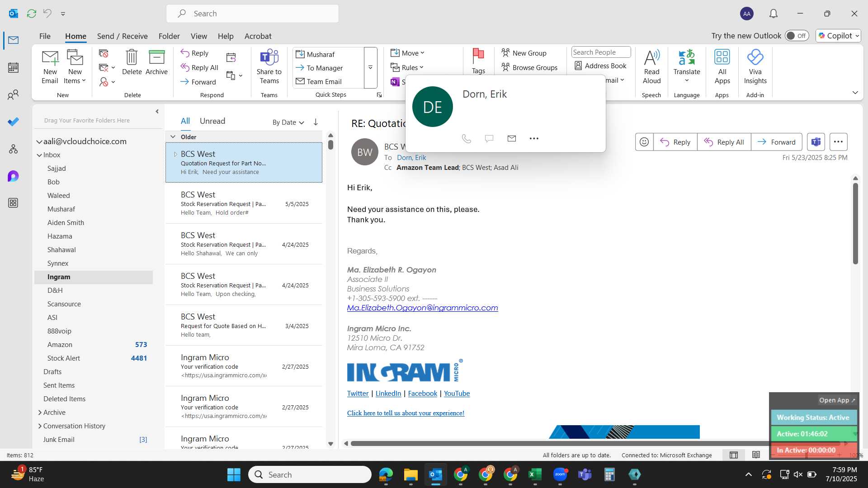
Task: Switch to the Acrobat tab
Action: pos(258,36)
